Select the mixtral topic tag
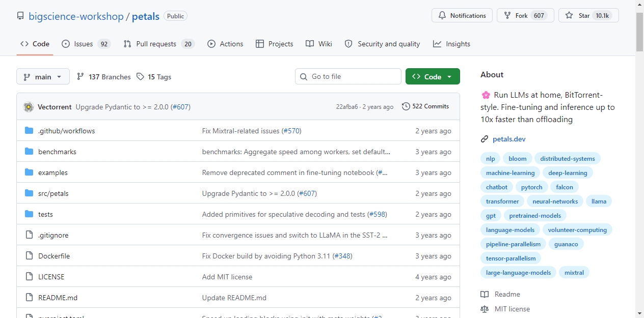The image size is (644, 318). [574, 272]
